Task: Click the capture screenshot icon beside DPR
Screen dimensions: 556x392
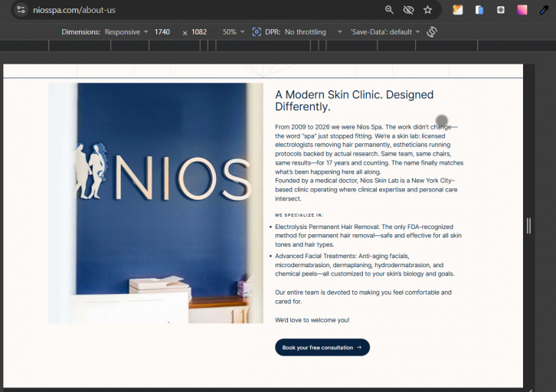Action: (x=257, y=32)
